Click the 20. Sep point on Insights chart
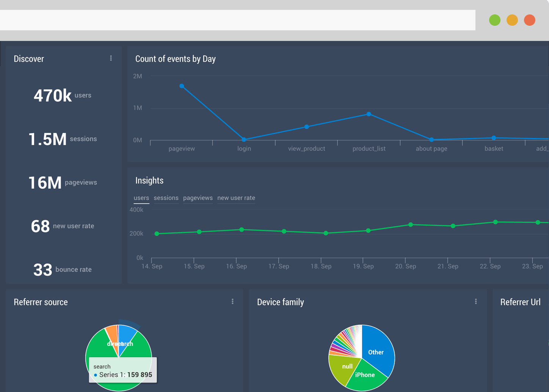 411,225
